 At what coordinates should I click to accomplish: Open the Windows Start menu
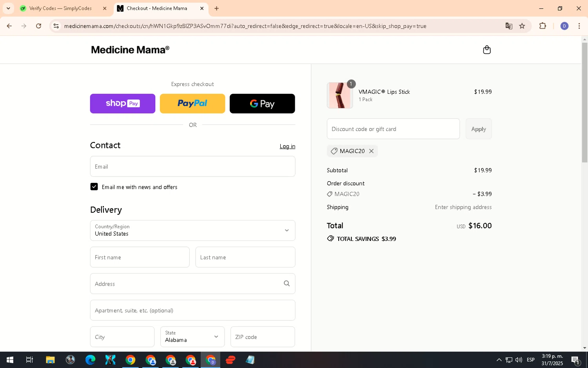tap(10, 360)
